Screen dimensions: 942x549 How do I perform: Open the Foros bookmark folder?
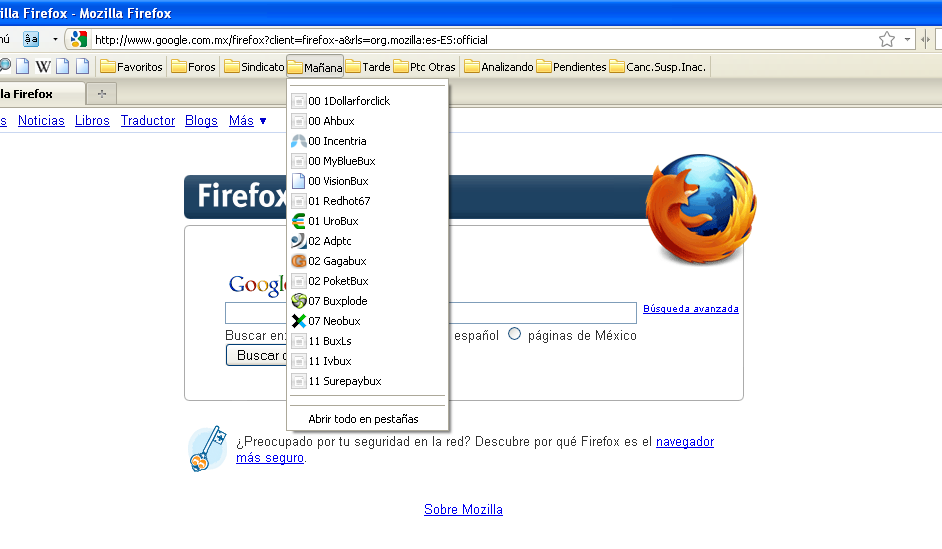(193, 67)
